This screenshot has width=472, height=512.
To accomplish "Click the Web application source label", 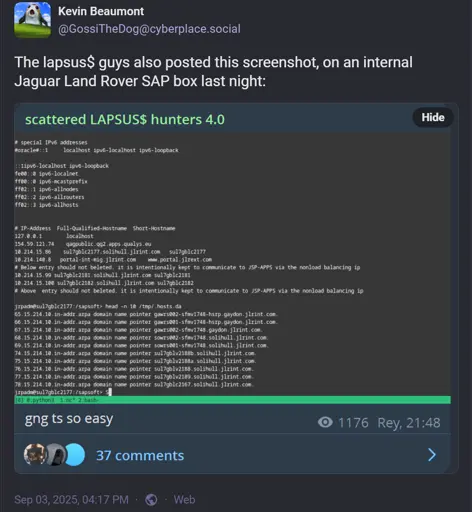I will (x=184, y=500).
